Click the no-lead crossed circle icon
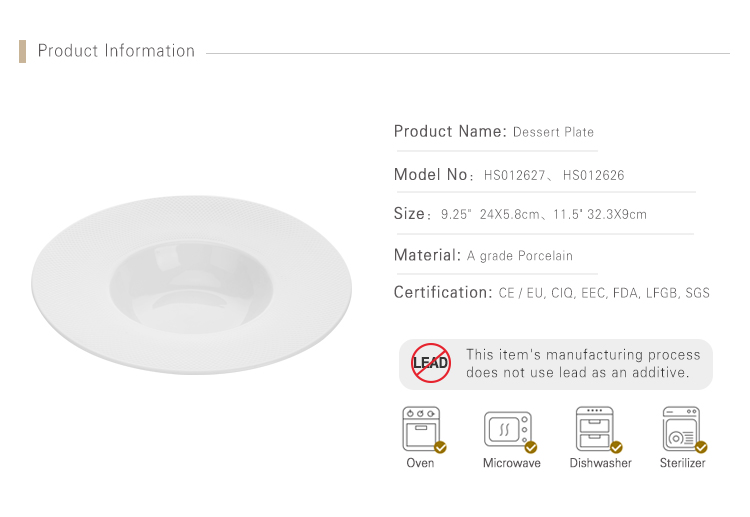 430,363
